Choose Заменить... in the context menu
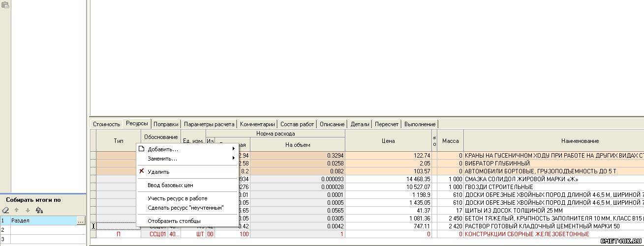Image resolution: width=644 pixels, height=246 pixels. 187,159
